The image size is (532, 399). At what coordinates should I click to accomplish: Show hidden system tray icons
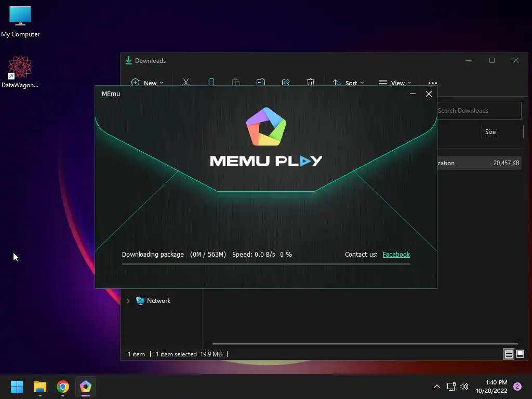(x=437, y=387)
